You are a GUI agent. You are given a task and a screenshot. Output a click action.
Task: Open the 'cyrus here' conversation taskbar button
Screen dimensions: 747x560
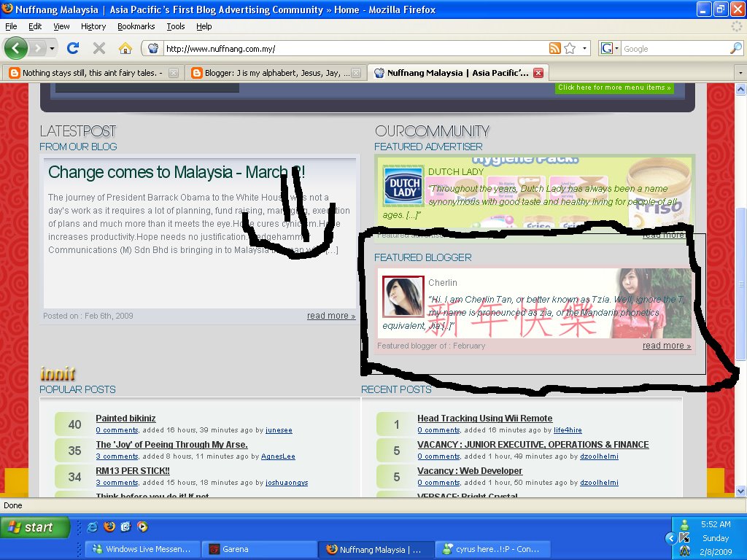[x=492, y=549]
